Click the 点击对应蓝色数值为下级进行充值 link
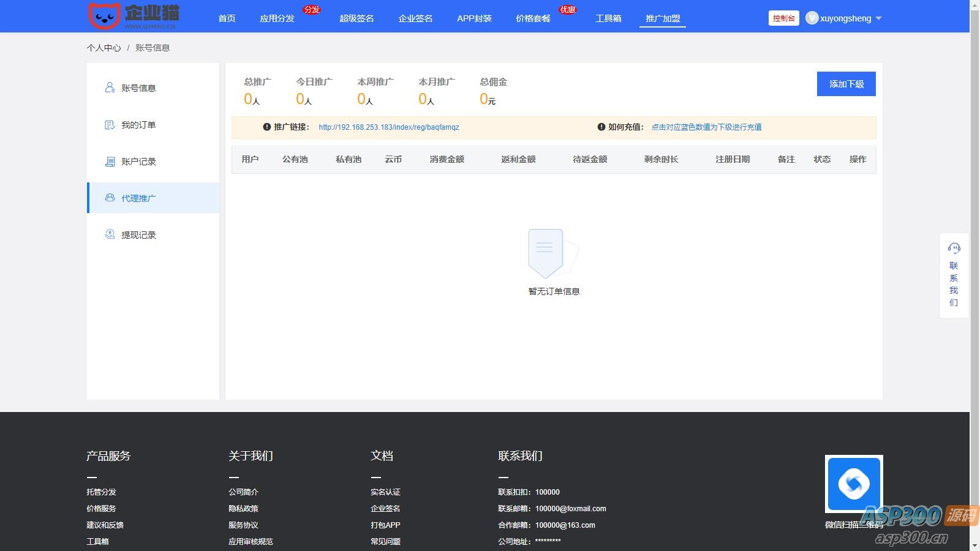The width and height of the screenshot is (980, 551). [706, 127]
